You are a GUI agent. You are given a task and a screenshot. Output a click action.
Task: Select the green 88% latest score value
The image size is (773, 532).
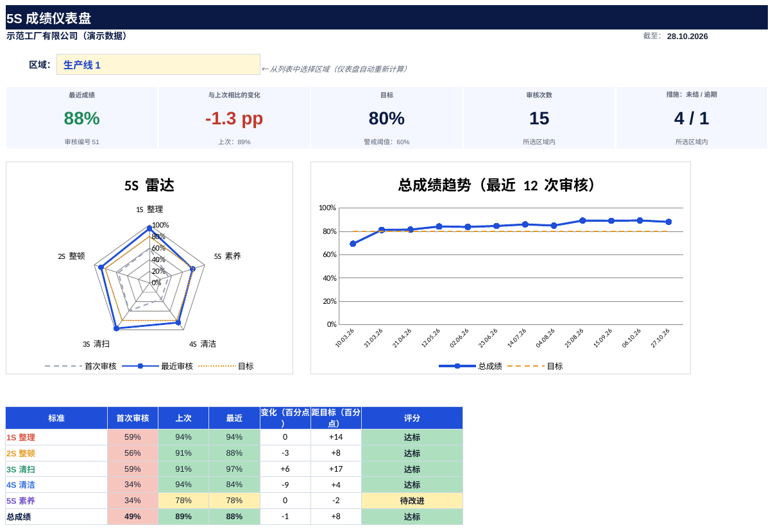click(82, 119)
